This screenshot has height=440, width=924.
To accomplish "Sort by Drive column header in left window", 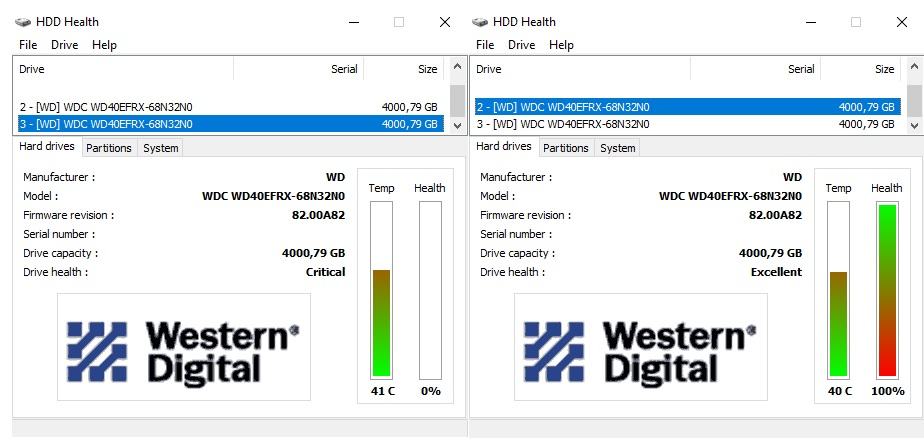I will click(x=124, y=69).
